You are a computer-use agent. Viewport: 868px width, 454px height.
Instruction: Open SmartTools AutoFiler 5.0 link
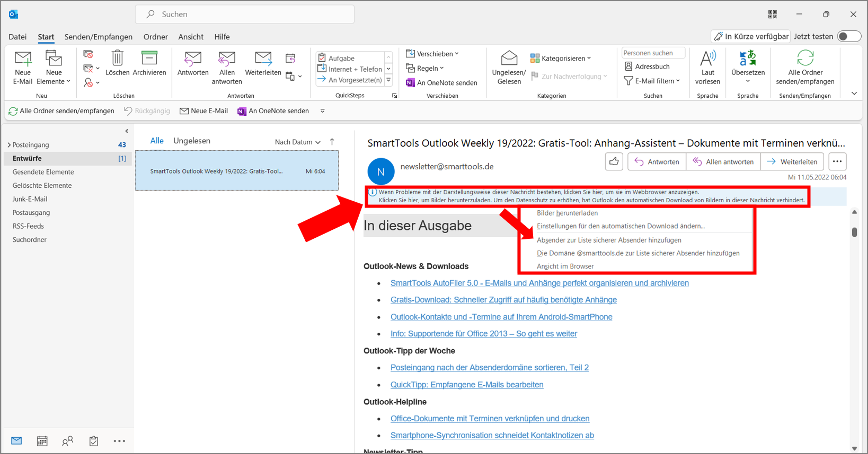[x=540, y=283]
